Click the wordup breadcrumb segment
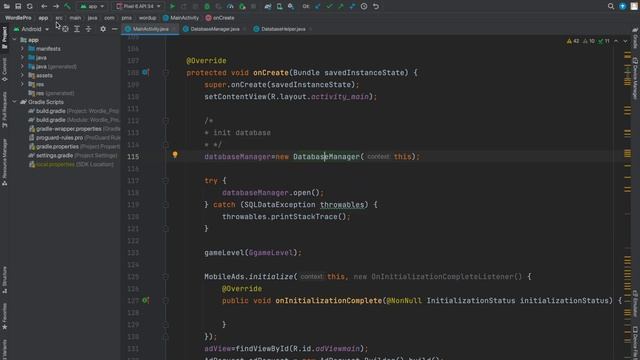Viewport: 640px width, 360px height. [x=147, y=18]
